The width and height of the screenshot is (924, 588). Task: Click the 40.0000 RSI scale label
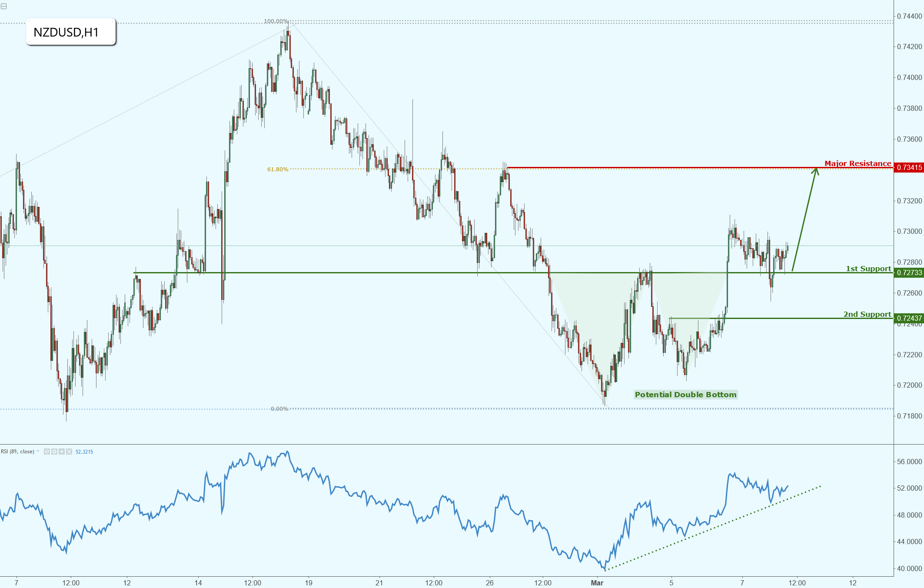click(x=909, y=568)
